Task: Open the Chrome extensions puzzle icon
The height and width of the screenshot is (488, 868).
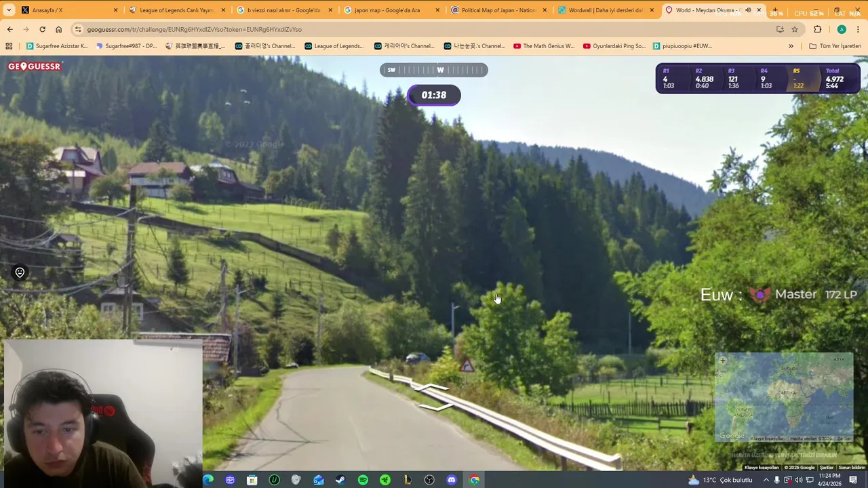Action: pos(817,29)
